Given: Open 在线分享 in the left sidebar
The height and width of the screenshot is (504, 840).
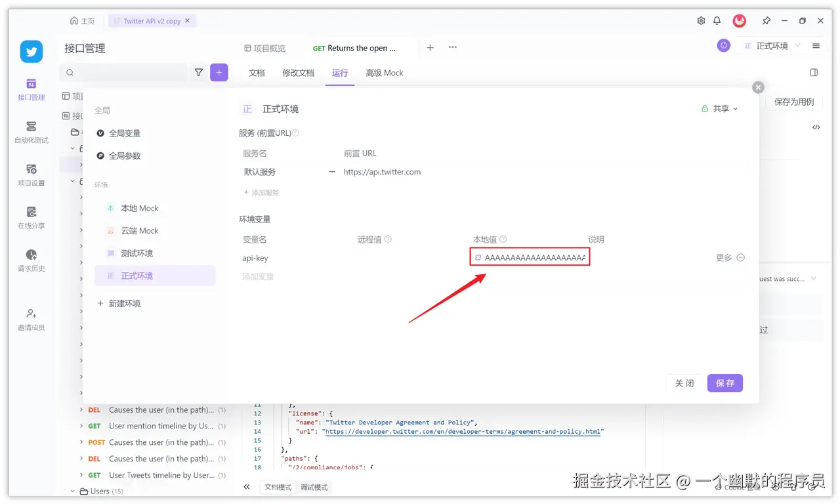Looking at the screenshot, I should [x=31, y=217].
